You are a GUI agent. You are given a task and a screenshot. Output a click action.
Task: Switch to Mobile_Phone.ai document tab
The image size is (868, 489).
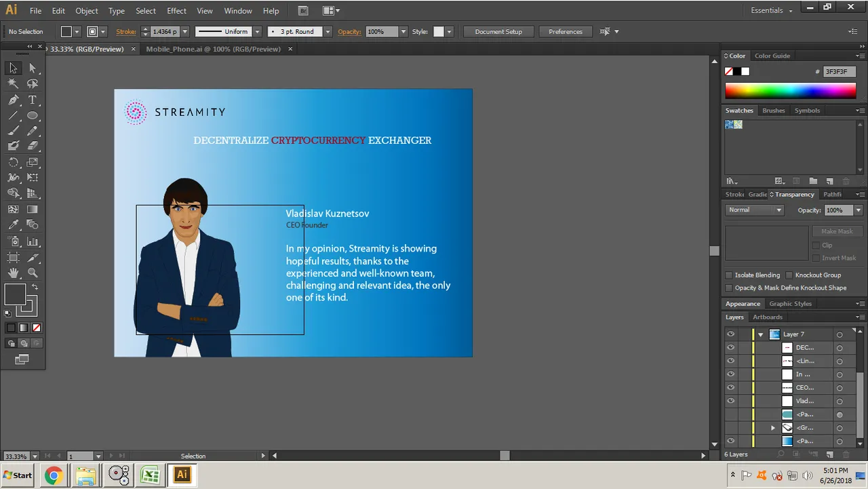pos(214,49)
